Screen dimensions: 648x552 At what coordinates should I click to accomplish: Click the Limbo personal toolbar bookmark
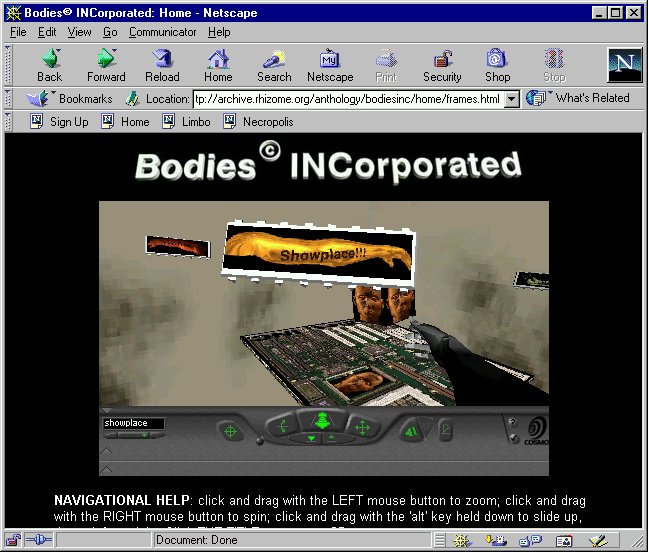(186, 121)
